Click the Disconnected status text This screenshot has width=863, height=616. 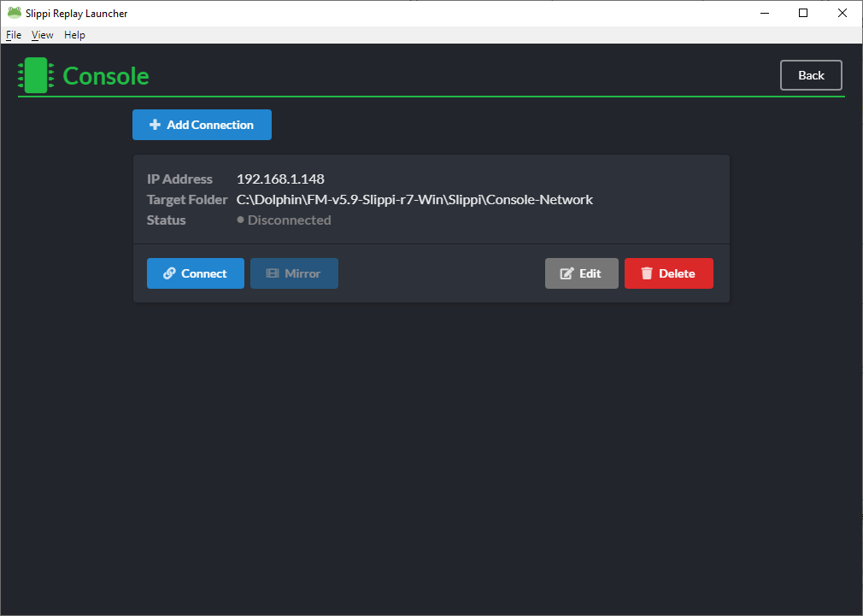point(289,220)
